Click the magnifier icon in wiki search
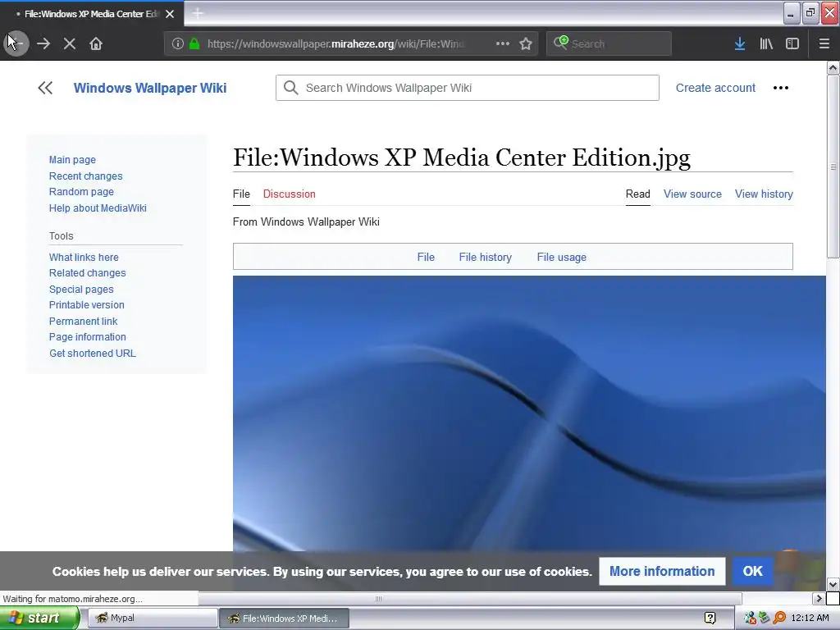840x630 pixels. click(x=291, y=88)
